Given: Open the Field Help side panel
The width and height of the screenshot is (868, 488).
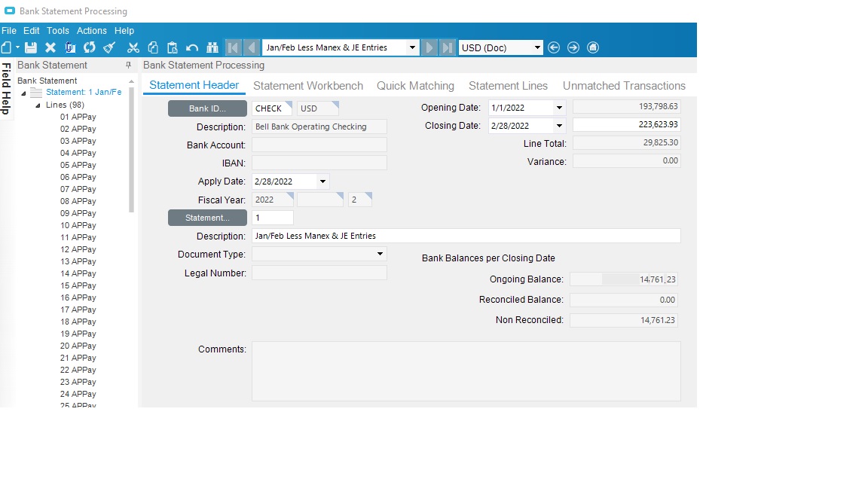Looking at the screenshot, I should [x=6, y=89].
